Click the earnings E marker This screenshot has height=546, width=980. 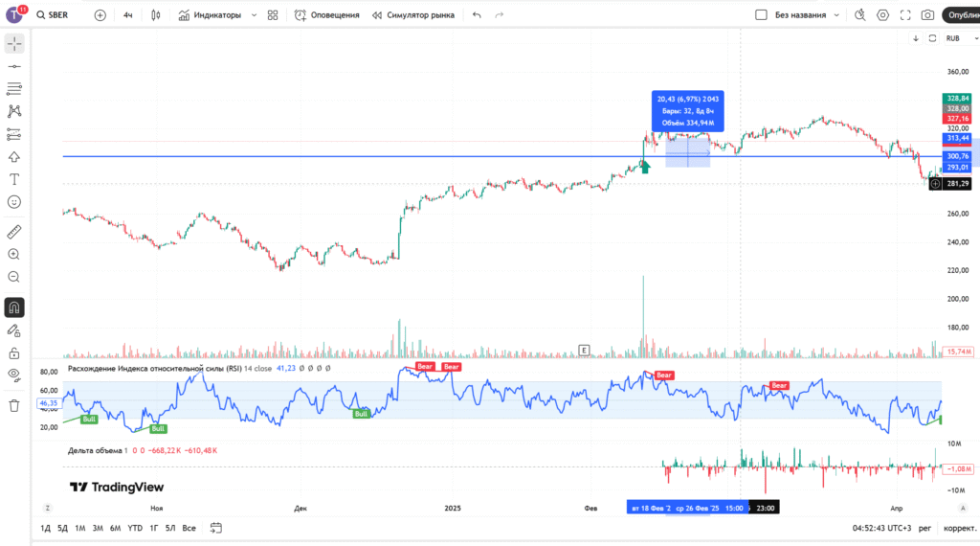click(x=584, y=351)
